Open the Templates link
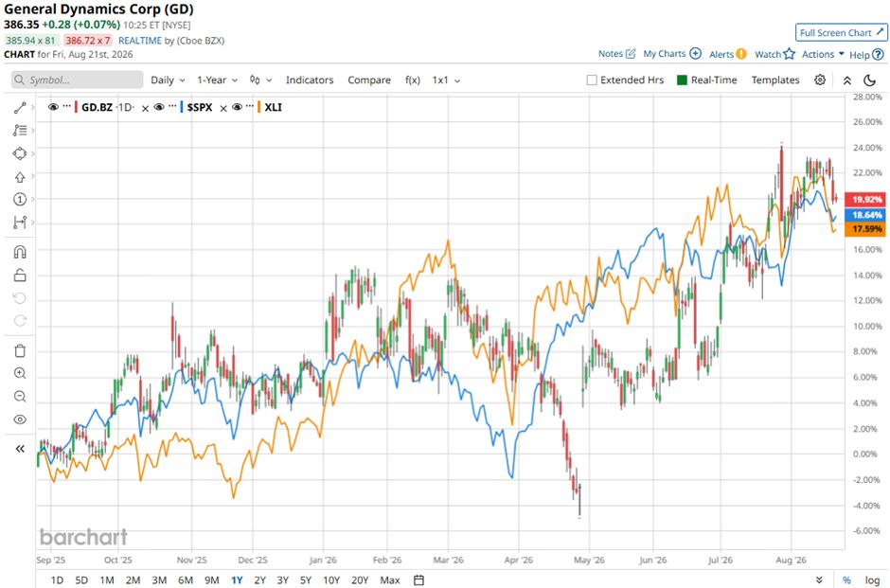The height and width of the screenshot is (588, 890). (775, 80)
